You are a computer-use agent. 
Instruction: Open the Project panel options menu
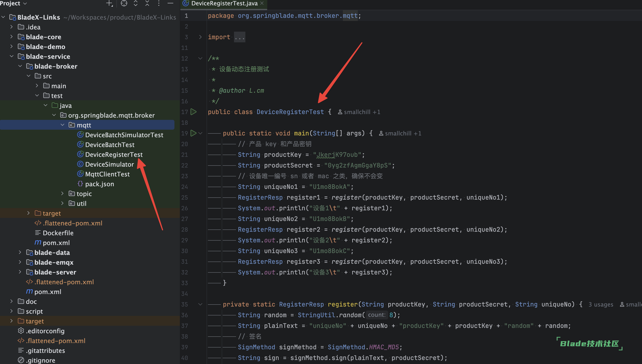[x=159, y=3]
